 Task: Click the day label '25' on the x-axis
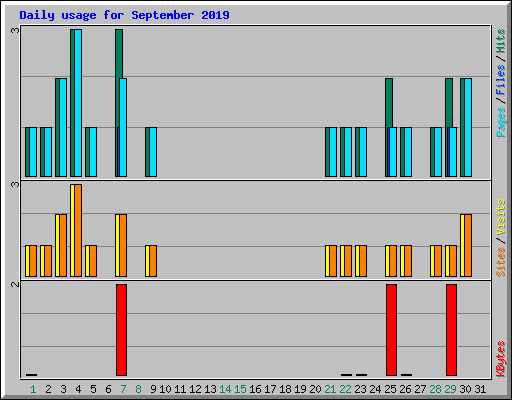tap(390, 389)
